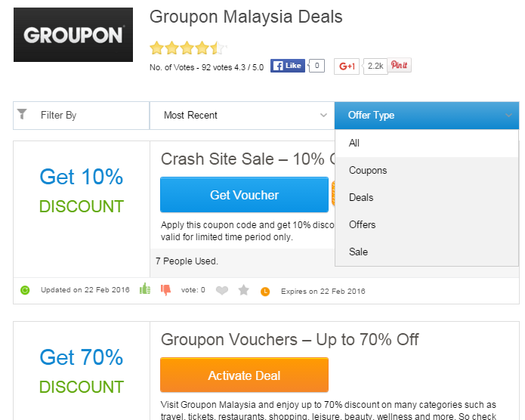Select Coupons from Offer Type list
Viewport: 525px width, 420px height.
pyautogui.click(x=368, y=171)
